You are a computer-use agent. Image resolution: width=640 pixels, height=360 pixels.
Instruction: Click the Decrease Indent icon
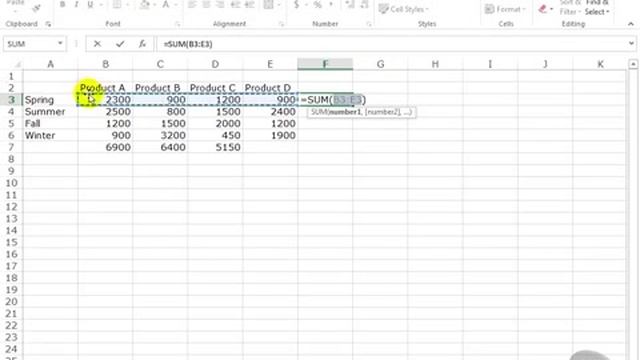click(x=236, y=5)
